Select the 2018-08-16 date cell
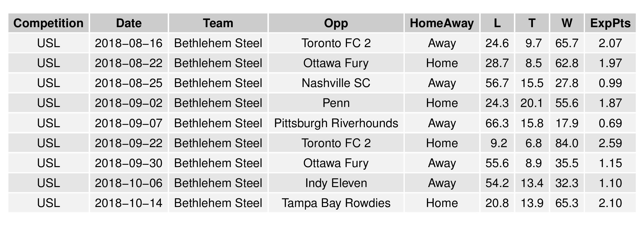Viewport: 644px width, 226px height. pyautogui.click(x=129, y=43)
